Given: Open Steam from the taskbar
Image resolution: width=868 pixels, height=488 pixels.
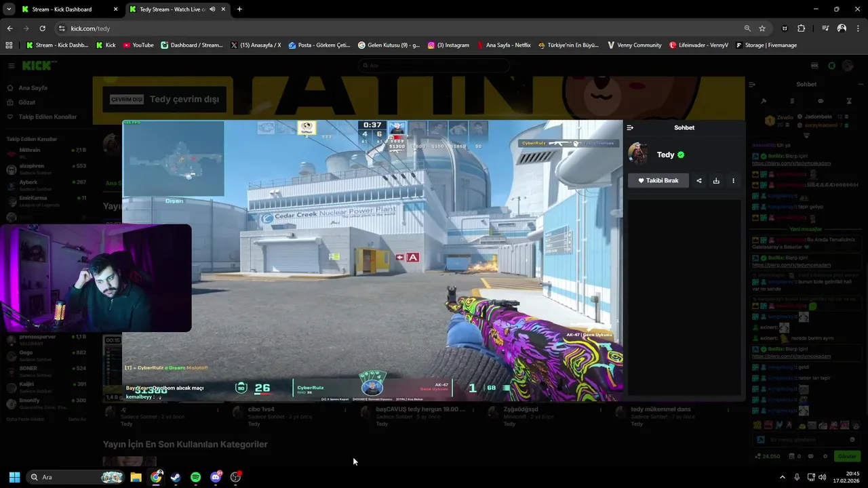Looking at the screenshot, I should 176,477.
